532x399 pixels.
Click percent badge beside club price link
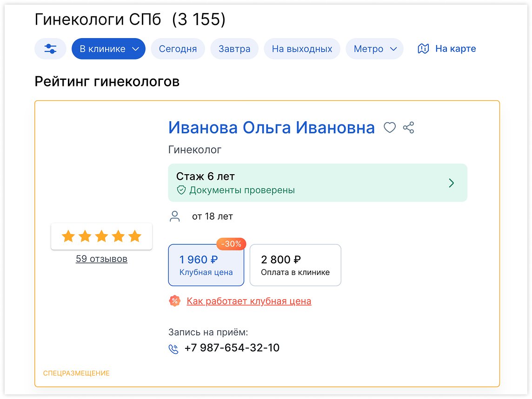[174, 301]
